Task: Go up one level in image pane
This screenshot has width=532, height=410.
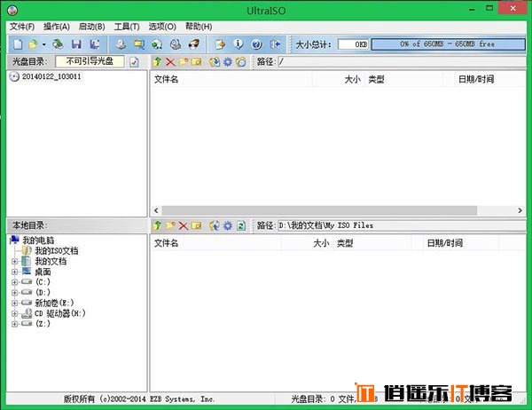Action: (157, 62)
